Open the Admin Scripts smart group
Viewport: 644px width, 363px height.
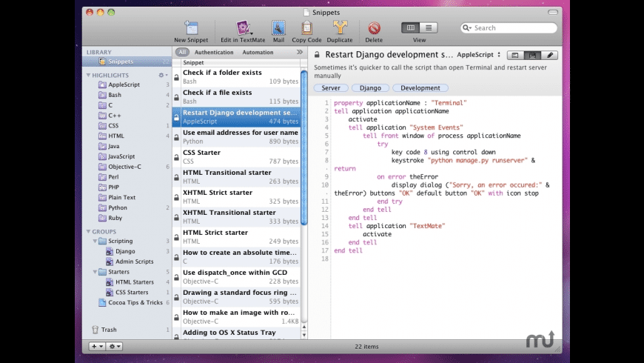(x=134, y=262)
